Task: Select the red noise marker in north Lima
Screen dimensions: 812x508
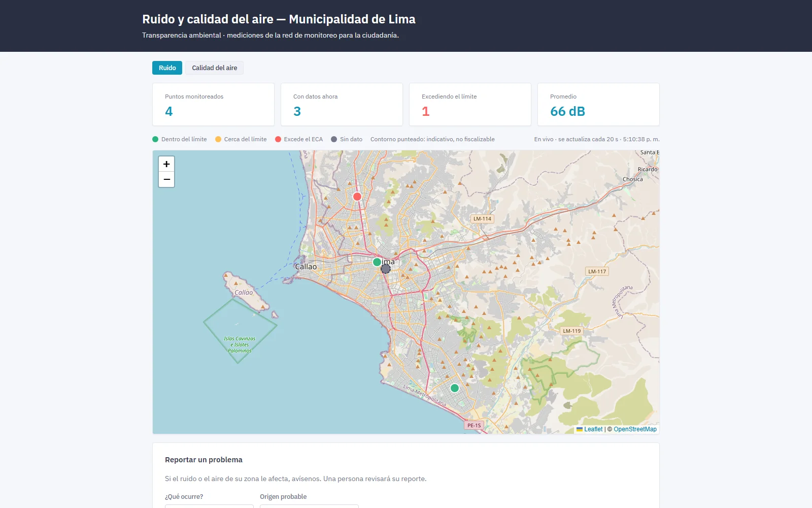Action: coord(357,197)
